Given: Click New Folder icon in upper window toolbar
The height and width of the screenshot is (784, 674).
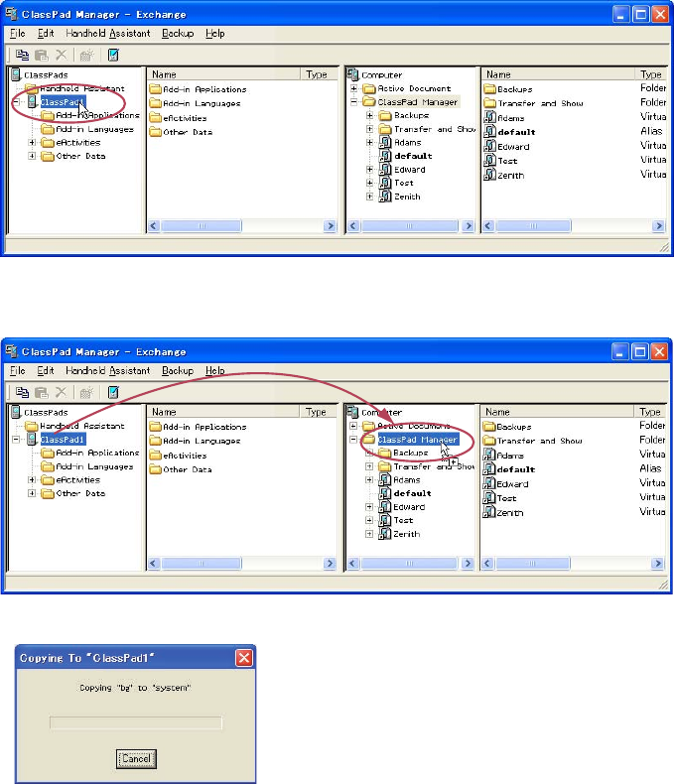Looking at the screenshot, I should click(x=86, y=55).
